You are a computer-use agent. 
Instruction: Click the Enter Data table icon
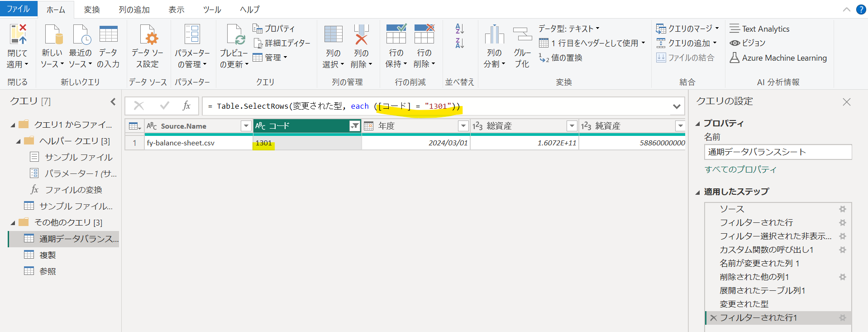(x=108, y=34)
